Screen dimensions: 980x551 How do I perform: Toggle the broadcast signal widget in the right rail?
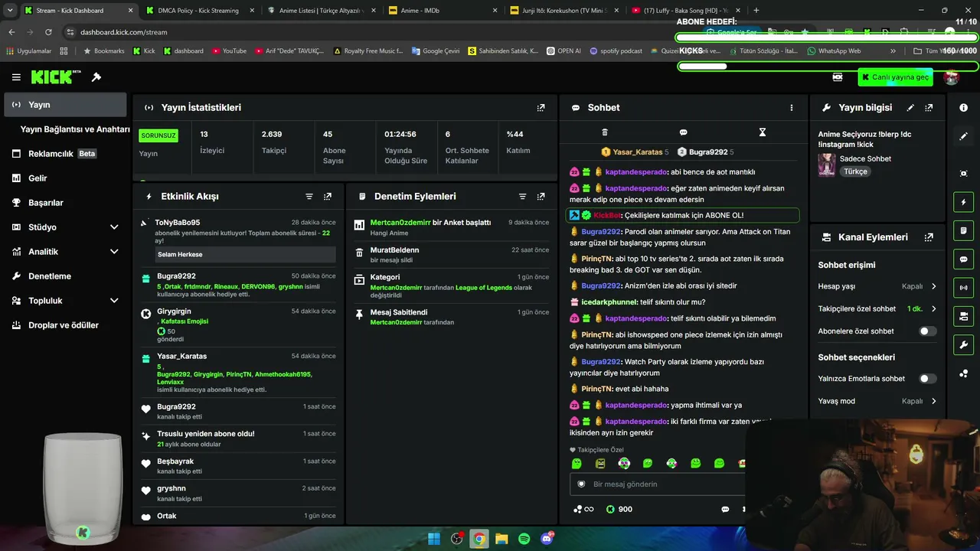coord(963,288)
